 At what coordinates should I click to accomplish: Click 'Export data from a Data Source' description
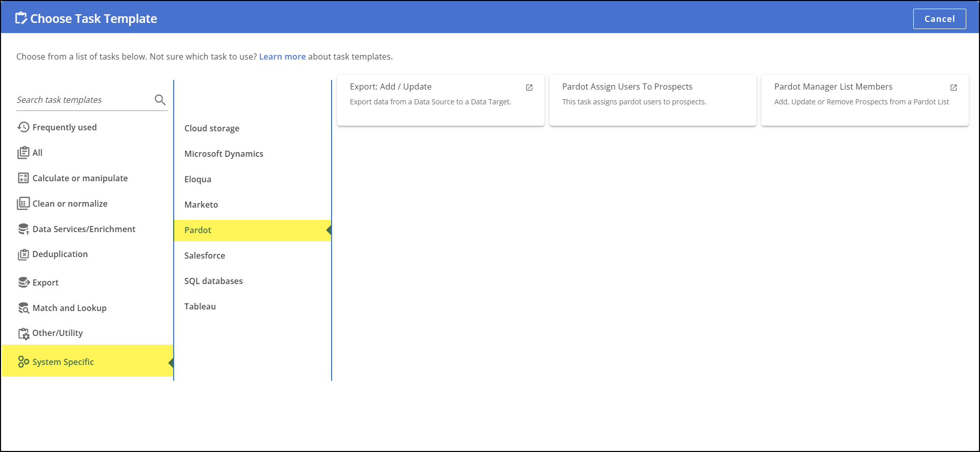(x=430, y=102)
